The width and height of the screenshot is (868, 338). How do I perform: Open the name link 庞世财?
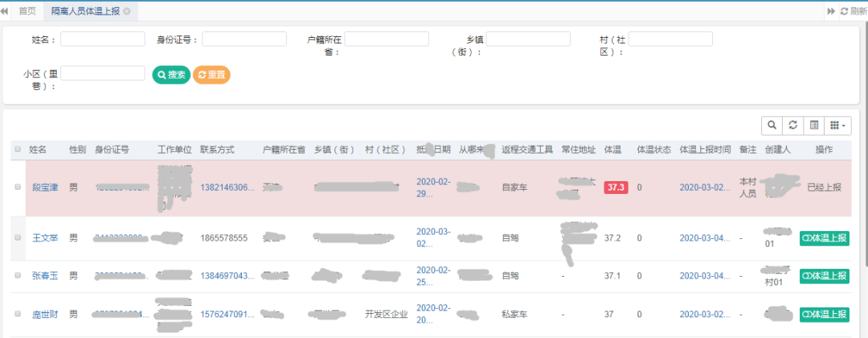click(x=46, y=314)
